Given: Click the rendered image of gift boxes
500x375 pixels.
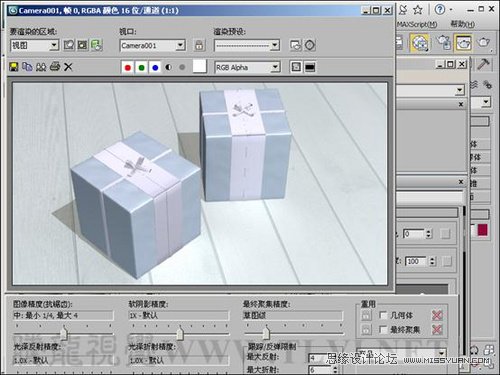Looking at the screenshot, I should pyautogui.click(x=200, y=184).
